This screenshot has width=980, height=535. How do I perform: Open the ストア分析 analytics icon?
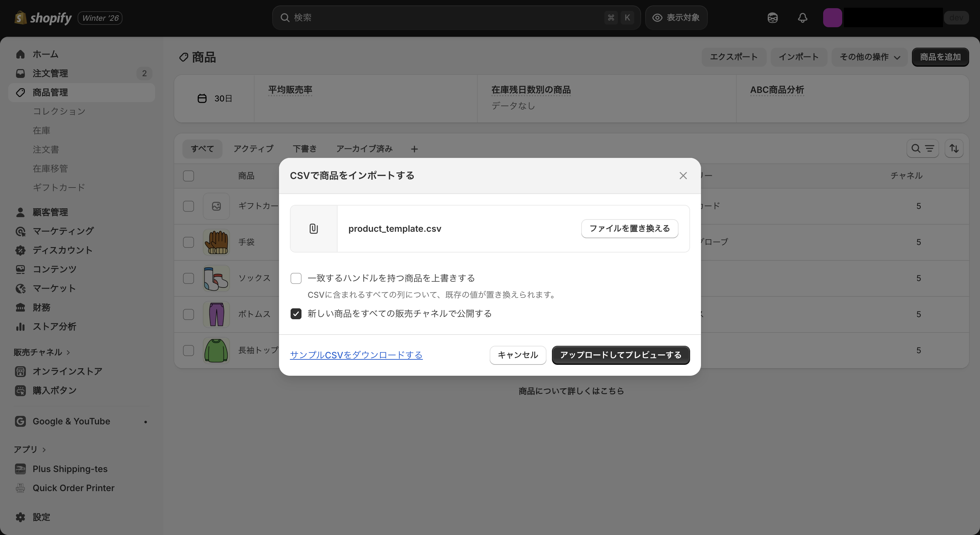coord(20,326)
